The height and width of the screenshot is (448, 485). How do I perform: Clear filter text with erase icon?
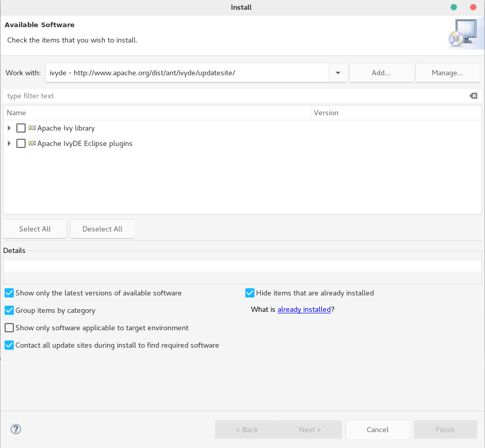tap(473, 96)
